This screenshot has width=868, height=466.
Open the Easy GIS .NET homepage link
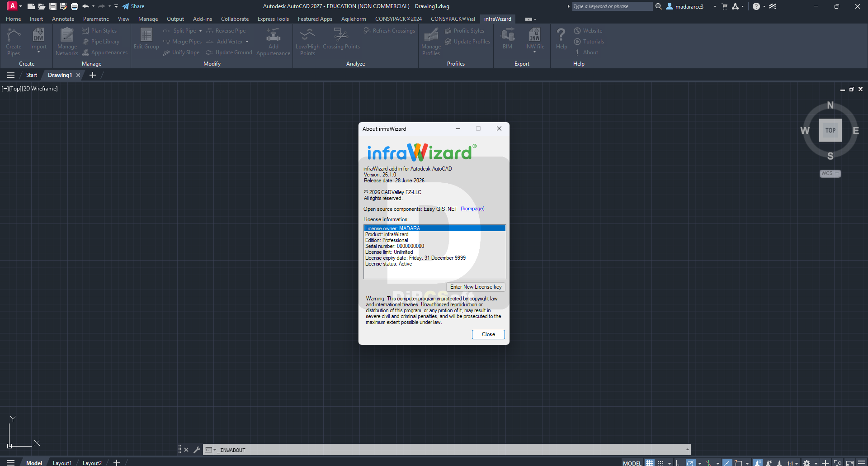(472, 209)
